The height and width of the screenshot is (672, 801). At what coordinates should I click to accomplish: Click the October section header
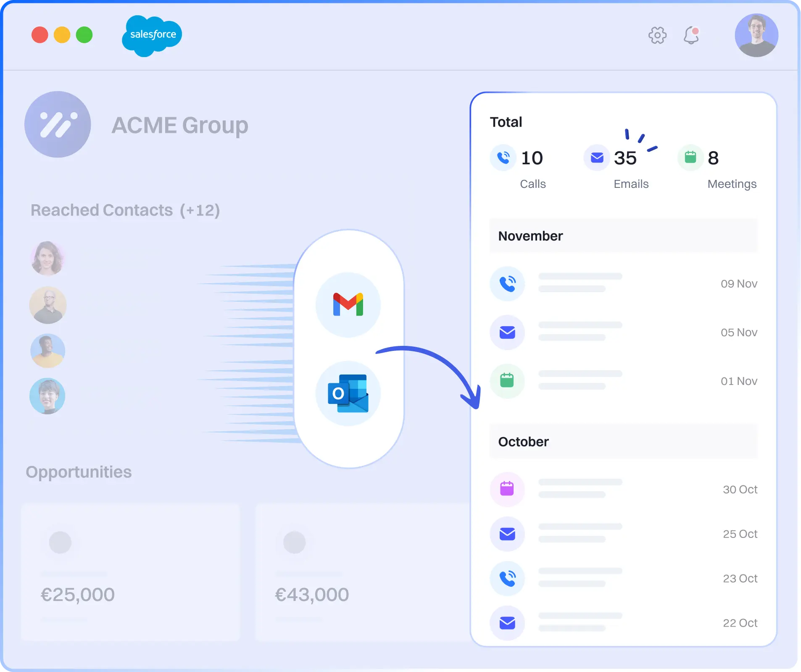624,442
